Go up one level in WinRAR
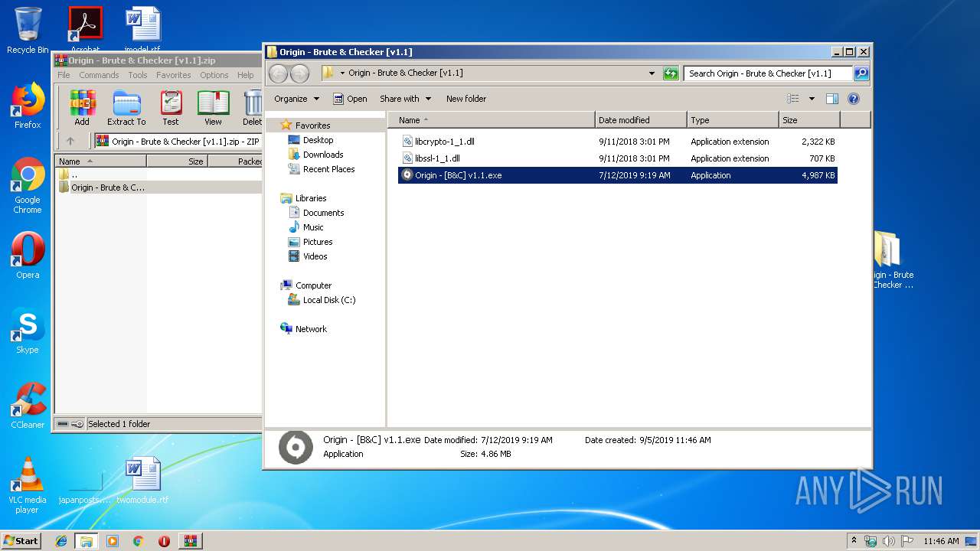 click(x=70, y=141)
